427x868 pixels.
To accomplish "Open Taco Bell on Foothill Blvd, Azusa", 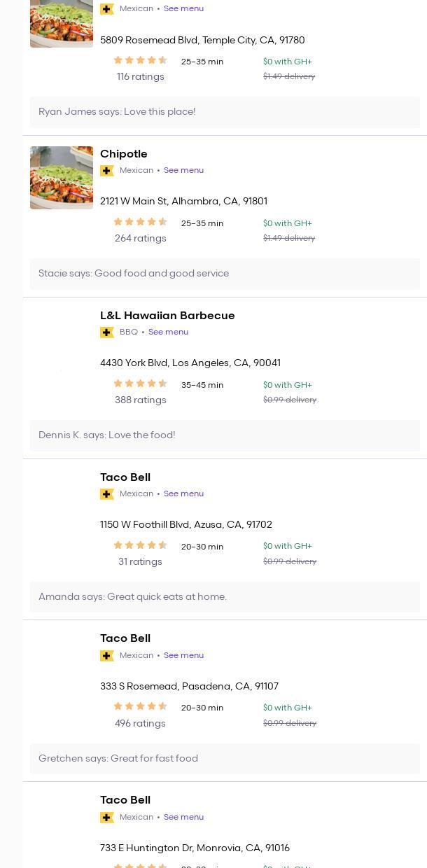I will click(125, 477).
